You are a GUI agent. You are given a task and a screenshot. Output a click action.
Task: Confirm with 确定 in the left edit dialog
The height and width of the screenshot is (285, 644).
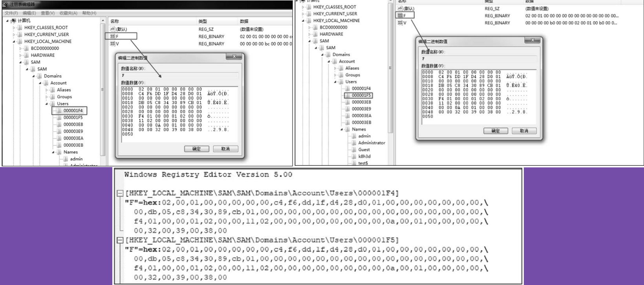(x=197, y=149)
